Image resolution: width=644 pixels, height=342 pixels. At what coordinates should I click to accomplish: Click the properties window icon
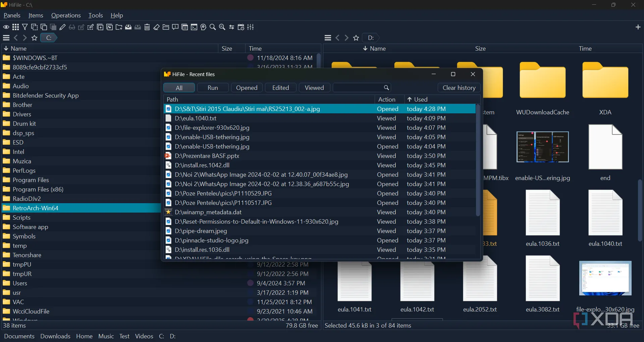coord(184,27)
